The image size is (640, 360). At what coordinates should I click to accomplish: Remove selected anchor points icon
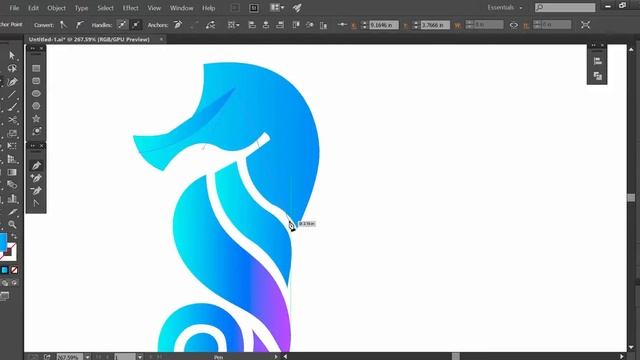178,25
